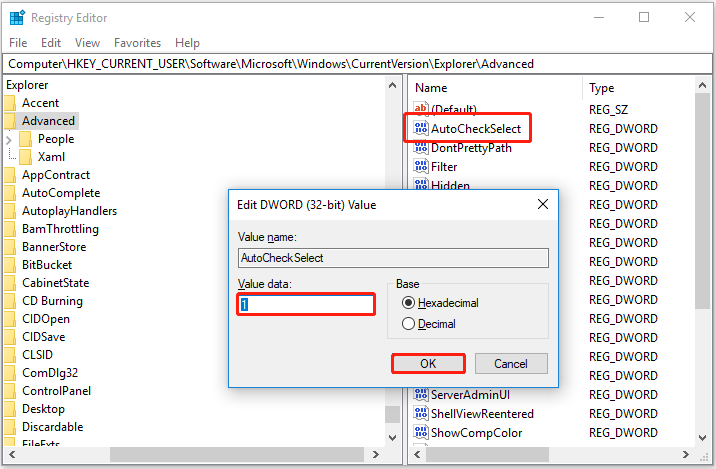
Task: Click the AutoComplete folder icon
Action: pos(11,193)
